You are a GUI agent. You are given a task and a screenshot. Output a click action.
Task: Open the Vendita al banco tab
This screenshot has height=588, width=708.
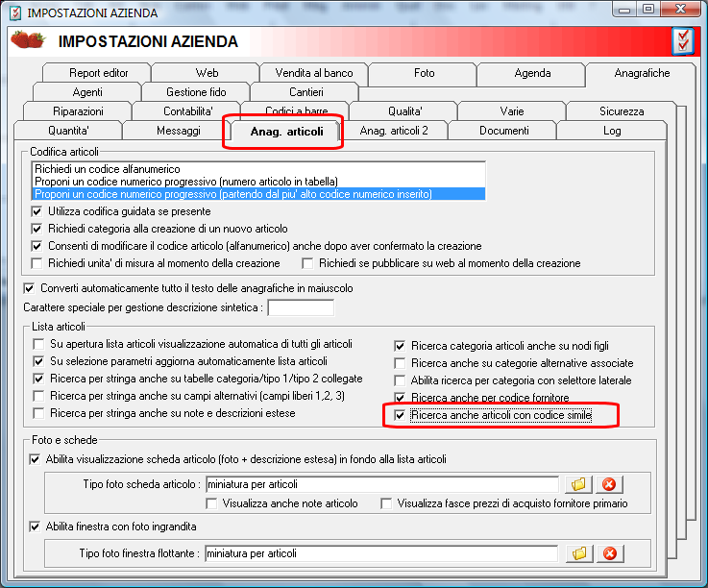tap(314, 73)
